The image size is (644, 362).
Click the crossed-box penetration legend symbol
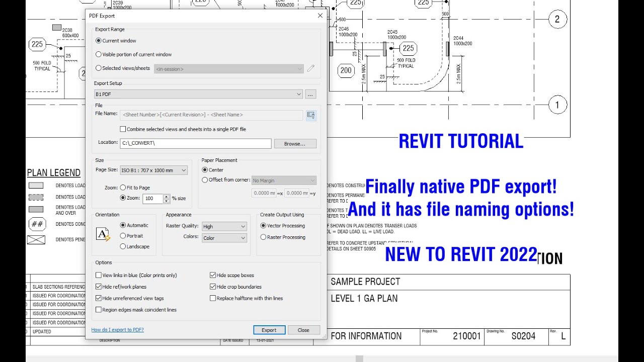[x=36, y=240]
